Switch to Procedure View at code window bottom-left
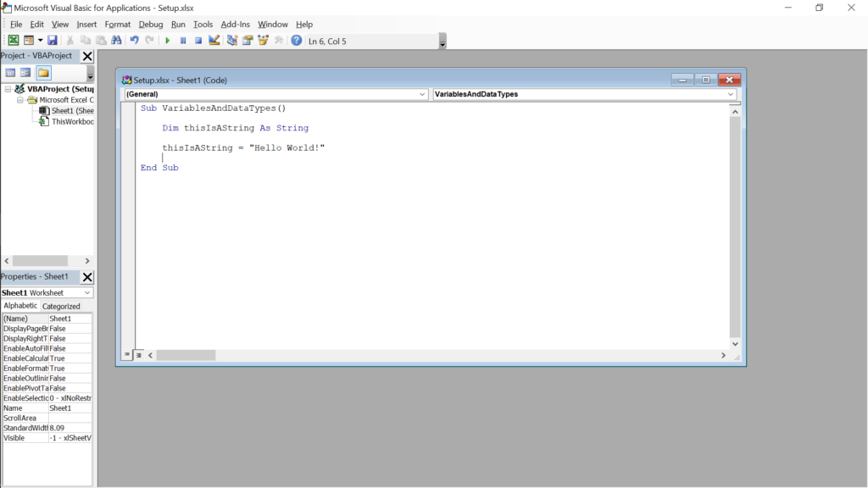Screen dimensions: 868x488 pos(128,355)
